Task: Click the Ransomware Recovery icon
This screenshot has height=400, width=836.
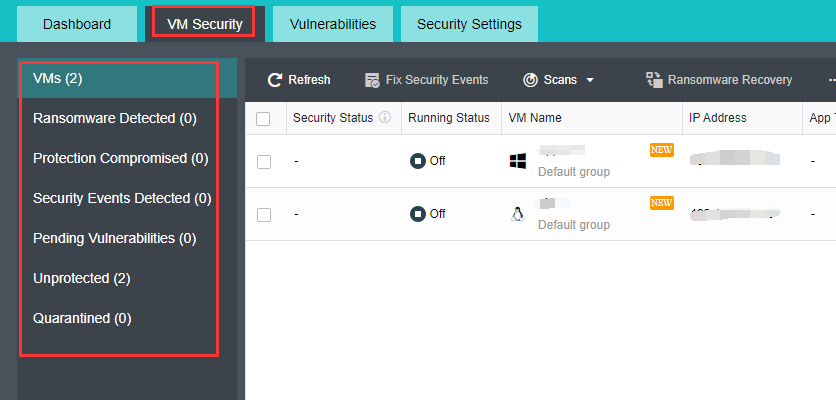Action: (654, 80)
